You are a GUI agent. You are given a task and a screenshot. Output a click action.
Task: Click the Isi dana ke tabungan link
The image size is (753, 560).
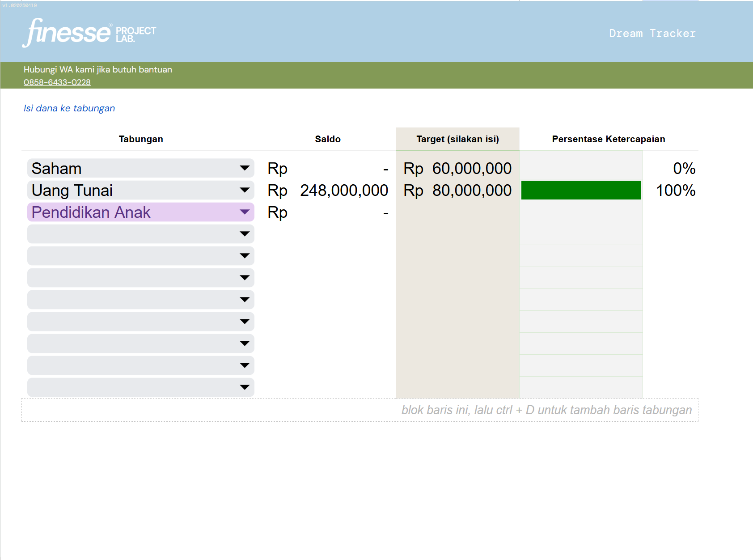(x=69, y=108)
